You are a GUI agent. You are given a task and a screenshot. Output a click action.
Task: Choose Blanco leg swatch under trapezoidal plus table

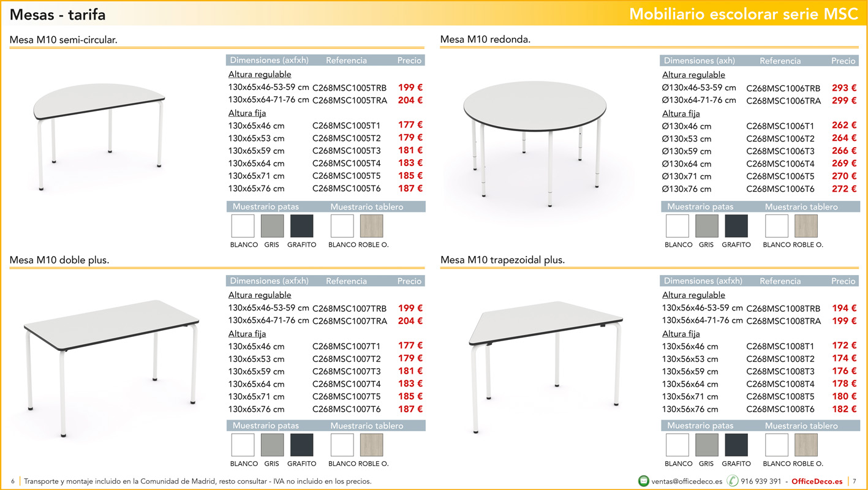pos(677,445)
